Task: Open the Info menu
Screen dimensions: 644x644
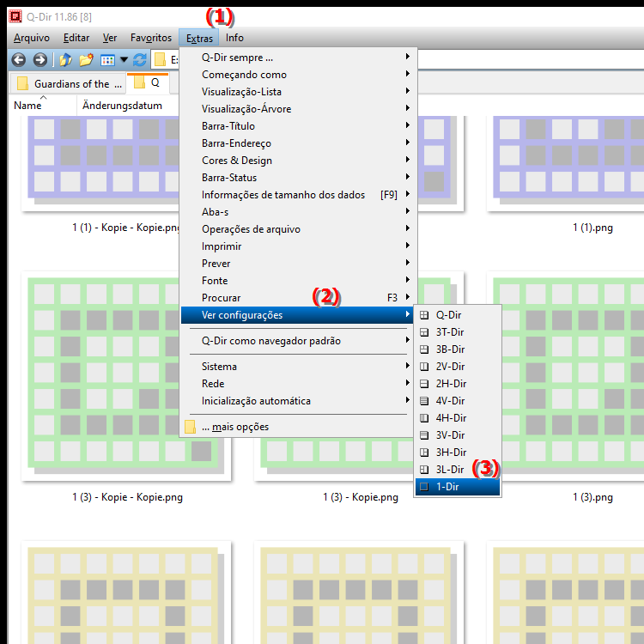Action: pos(234,38)
